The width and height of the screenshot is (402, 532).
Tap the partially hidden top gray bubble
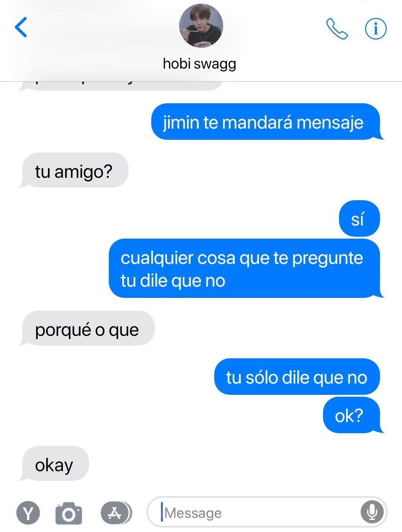121,85
